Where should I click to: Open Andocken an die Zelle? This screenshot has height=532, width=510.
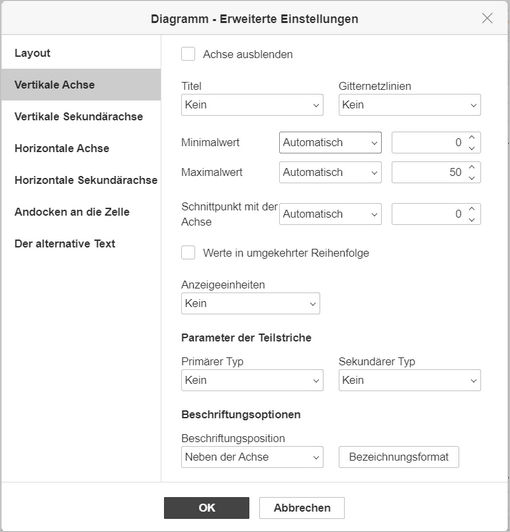click(x=81, y=212)
